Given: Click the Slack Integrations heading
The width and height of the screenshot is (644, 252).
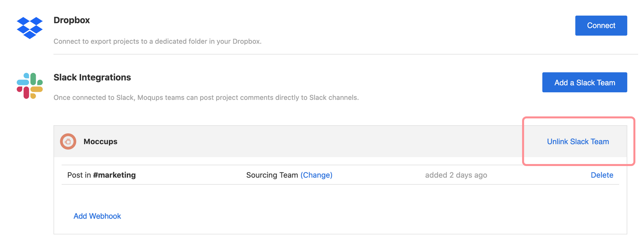Looking at the screenshot, I should (x=92, y=77).
